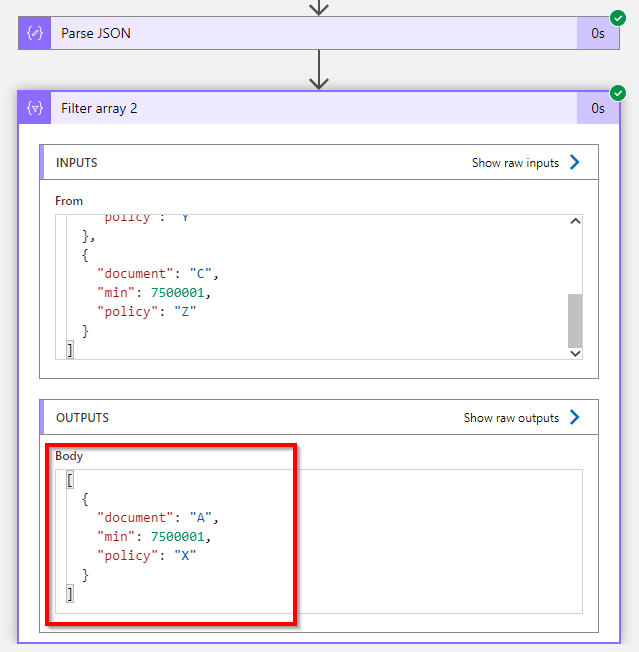Click the Parse JSON success checkmark badge

618,18
